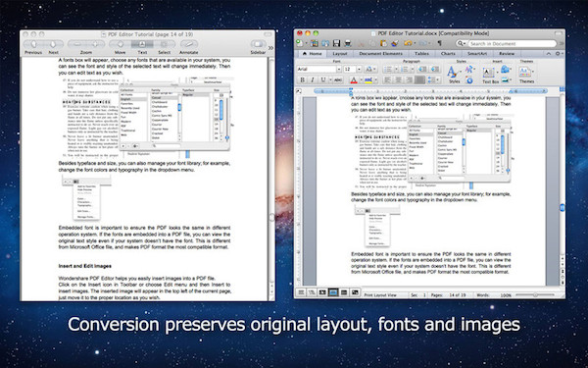Show paragraph marks with pilcrow icon
This screenshot has width=588, height=368.
(x=439, y=43)
